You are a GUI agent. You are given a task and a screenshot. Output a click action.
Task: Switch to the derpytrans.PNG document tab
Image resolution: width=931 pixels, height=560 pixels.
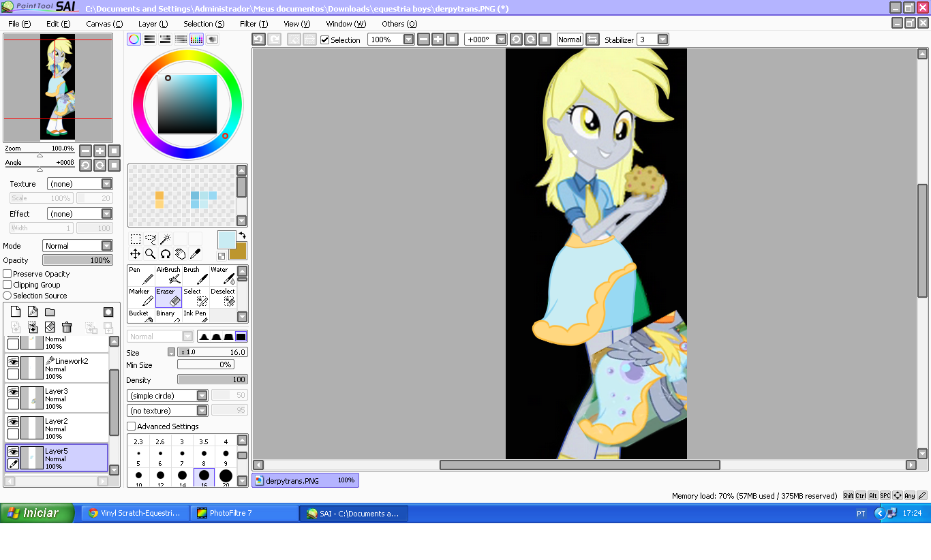coord(305,480)
